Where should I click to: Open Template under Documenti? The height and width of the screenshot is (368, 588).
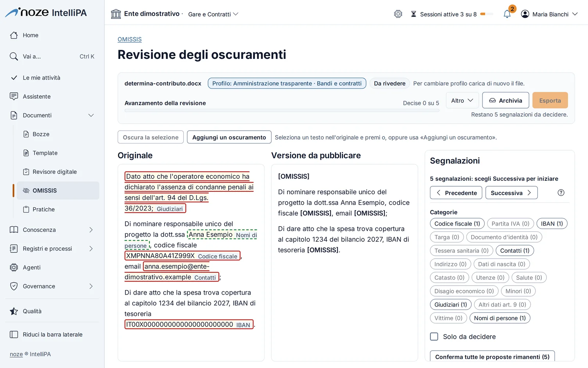pyautogui.click(x=58, y=153)
